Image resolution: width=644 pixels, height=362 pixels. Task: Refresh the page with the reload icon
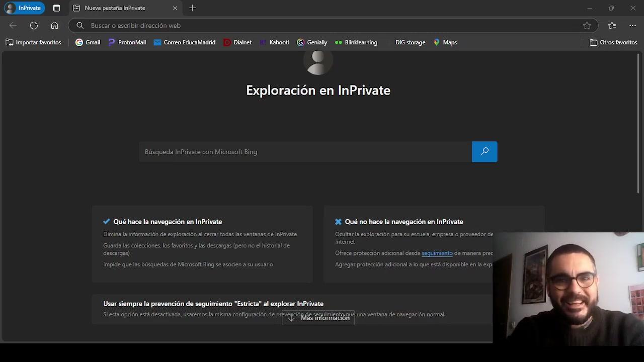click(x=34, y=26)
